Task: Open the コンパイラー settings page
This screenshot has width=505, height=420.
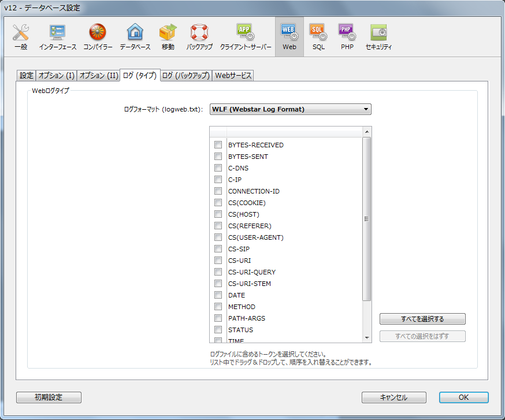Action: tap(98, 37)
